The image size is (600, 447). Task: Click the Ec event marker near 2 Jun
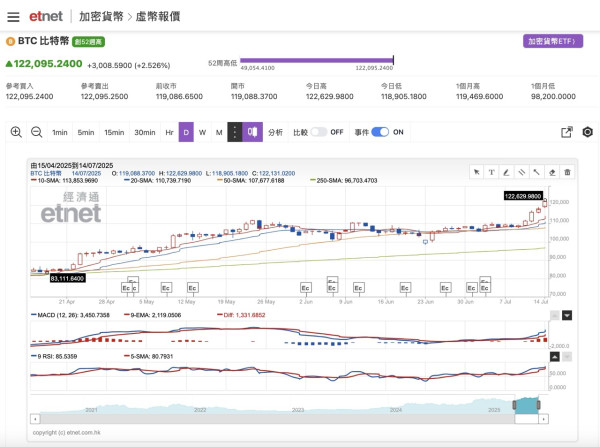pos(305,288)
